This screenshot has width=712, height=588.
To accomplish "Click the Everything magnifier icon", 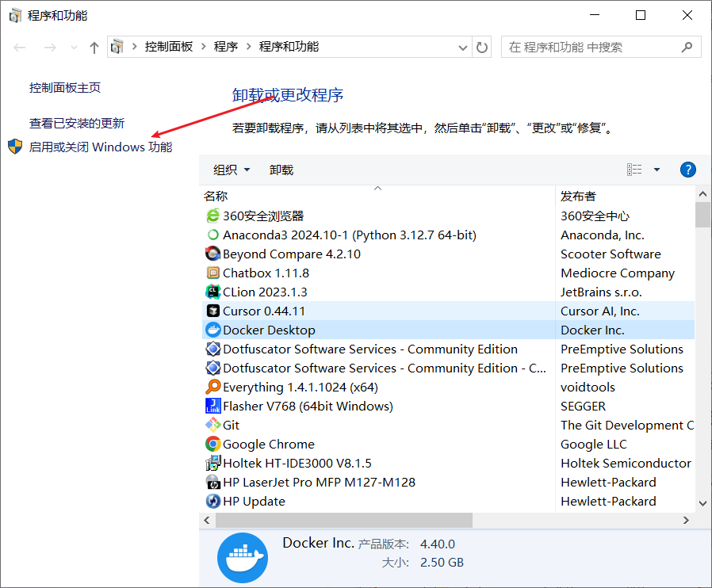I will tap(212, 387).
